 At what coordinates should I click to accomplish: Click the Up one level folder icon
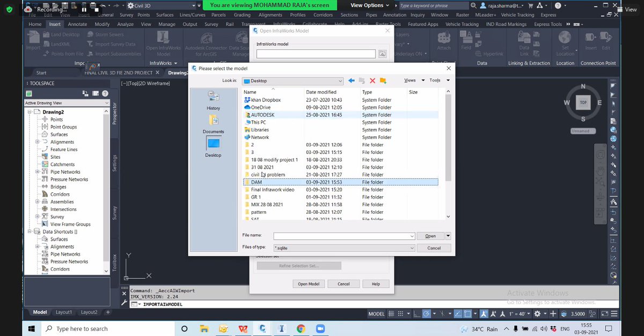coord(362,80)
